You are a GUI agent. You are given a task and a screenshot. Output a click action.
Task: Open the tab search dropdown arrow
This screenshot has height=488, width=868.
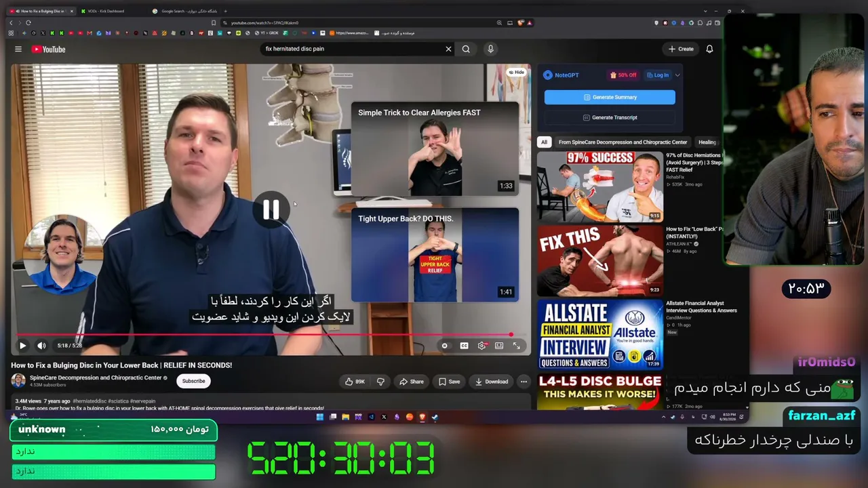705,11
